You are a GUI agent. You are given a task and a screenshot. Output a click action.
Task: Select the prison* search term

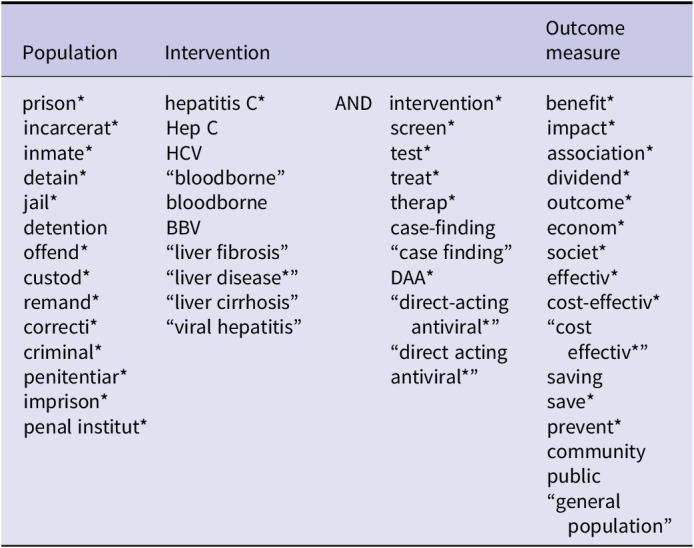click(x=54, y=103)
